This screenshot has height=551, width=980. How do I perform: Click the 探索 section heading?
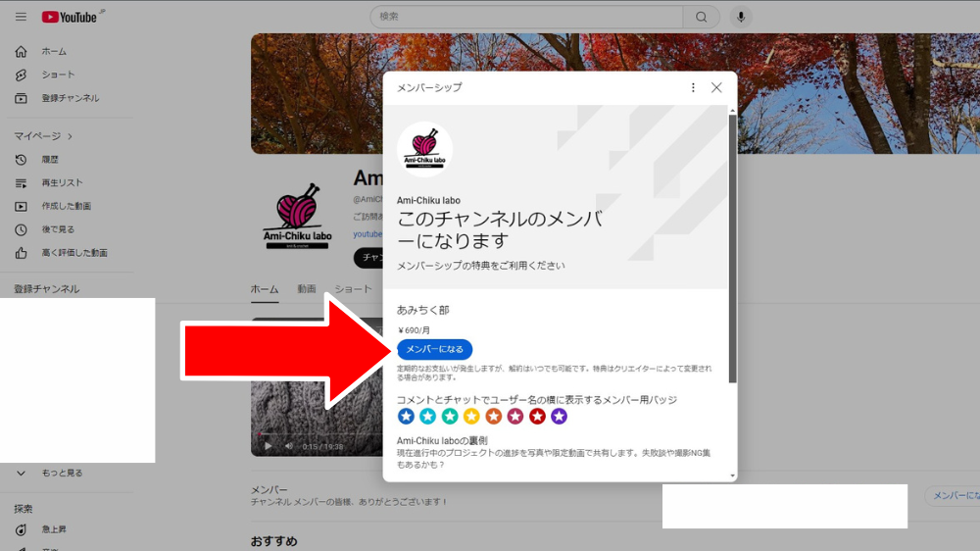(24, 509)
